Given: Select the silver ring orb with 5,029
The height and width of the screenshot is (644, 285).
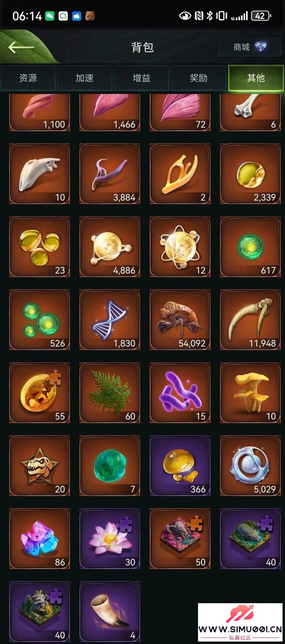Looking at the screenshot, I should [x=251, y=466].
